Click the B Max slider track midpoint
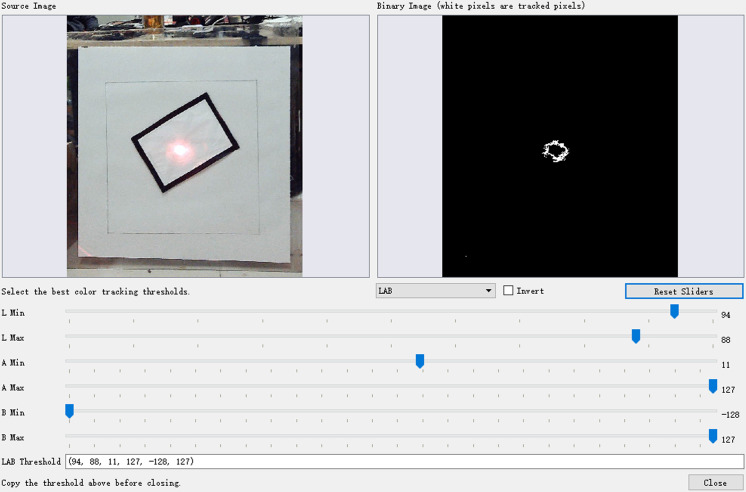746x492 pixels. 391,436
